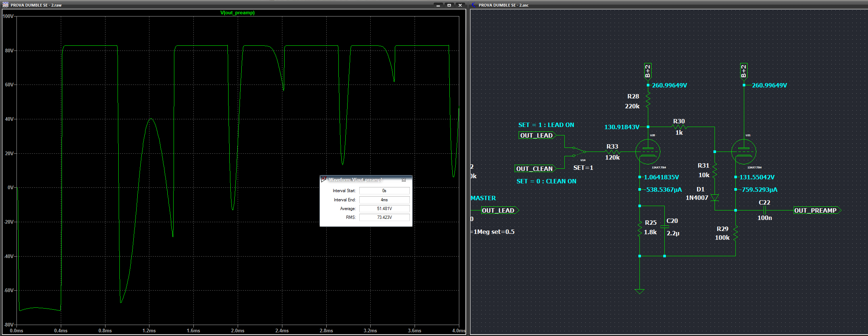The height and width of the screenshot is (336, 868).
Task: Select the RMS value field
Action: 384,217
